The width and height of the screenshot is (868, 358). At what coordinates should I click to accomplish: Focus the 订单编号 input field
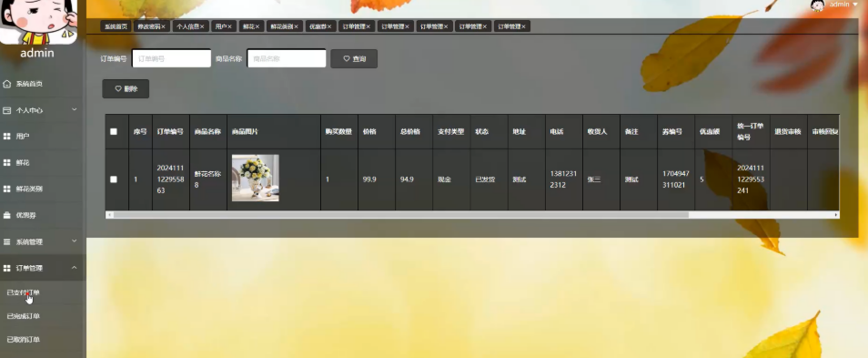click(x=172, y=58)
